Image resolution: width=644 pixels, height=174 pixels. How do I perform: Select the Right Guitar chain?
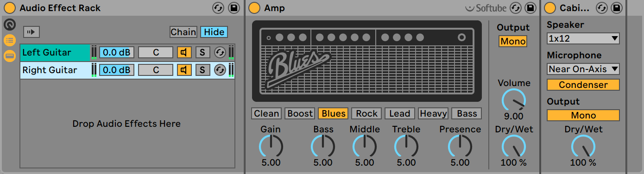pyautogui.click(x=55, y=70)
